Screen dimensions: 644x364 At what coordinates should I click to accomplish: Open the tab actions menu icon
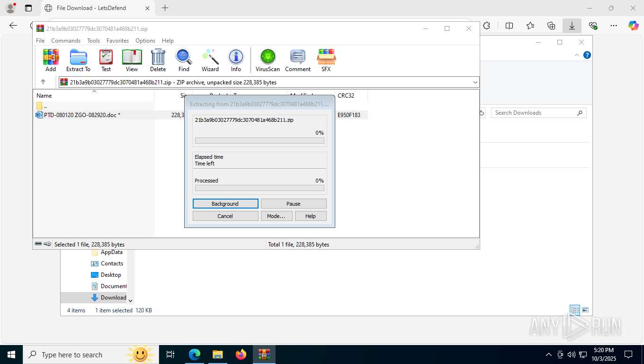pos(28,8)
